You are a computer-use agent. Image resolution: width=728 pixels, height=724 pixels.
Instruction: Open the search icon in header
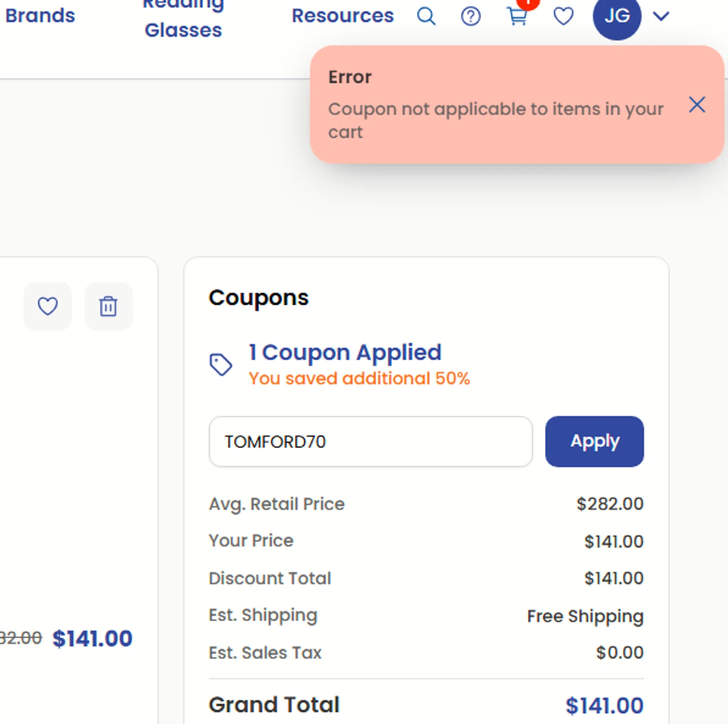pyautogui.click(x=426, y=16)
